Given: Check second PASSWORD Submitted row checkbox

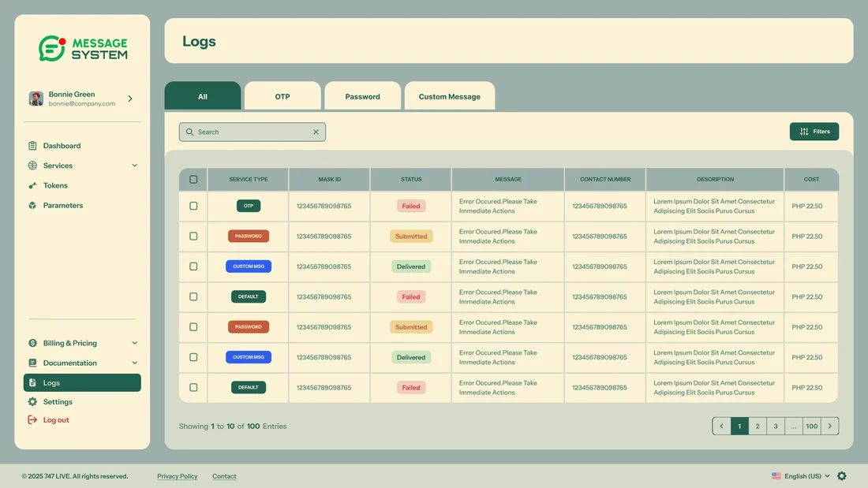Looking at the screenshot, I should (193, 327).
